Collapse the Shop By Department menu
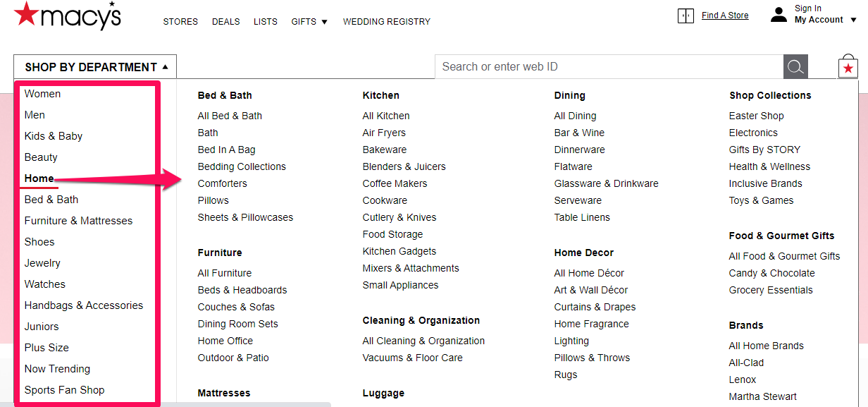 pos(95,67)
